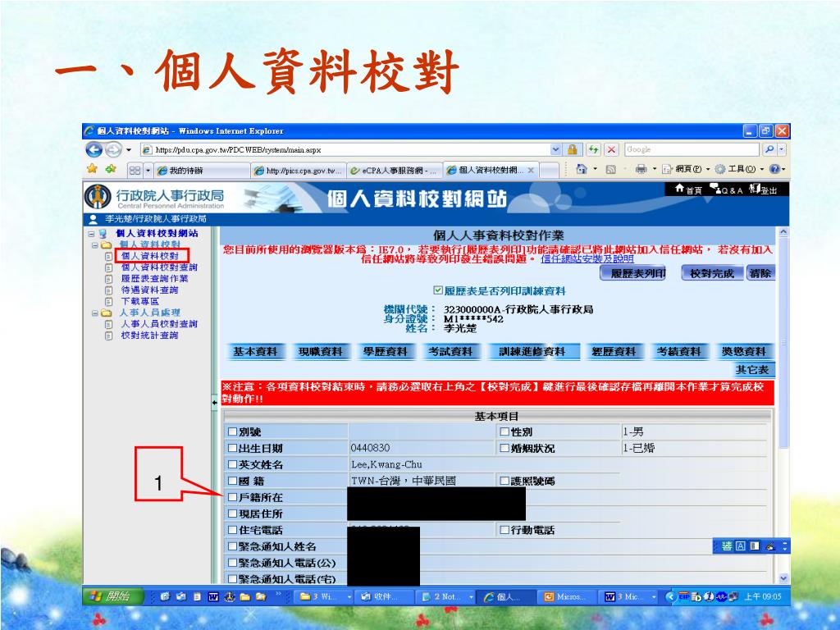Viewport: 840px width, 630px height.
Task: Collapse the 個人資料校對網站 tree root
Action: pos(91,234)
